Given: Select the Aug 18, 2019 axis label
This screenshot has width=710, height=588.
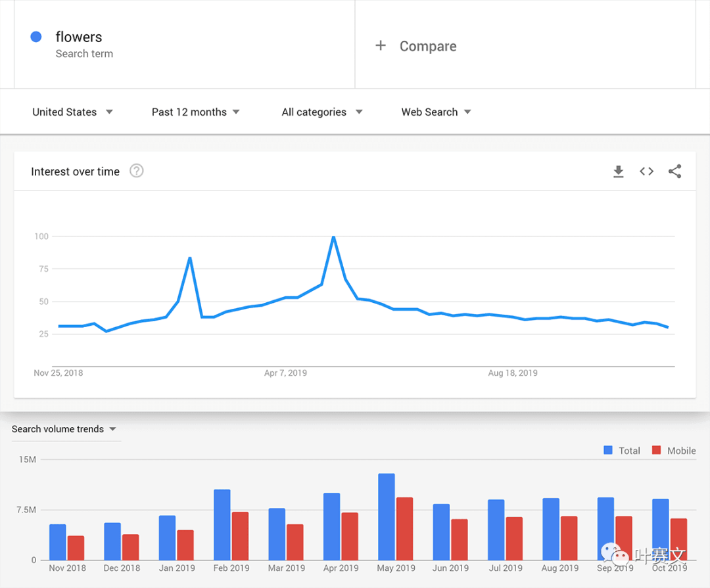Looking at the screenshot, I should point(513,373).
